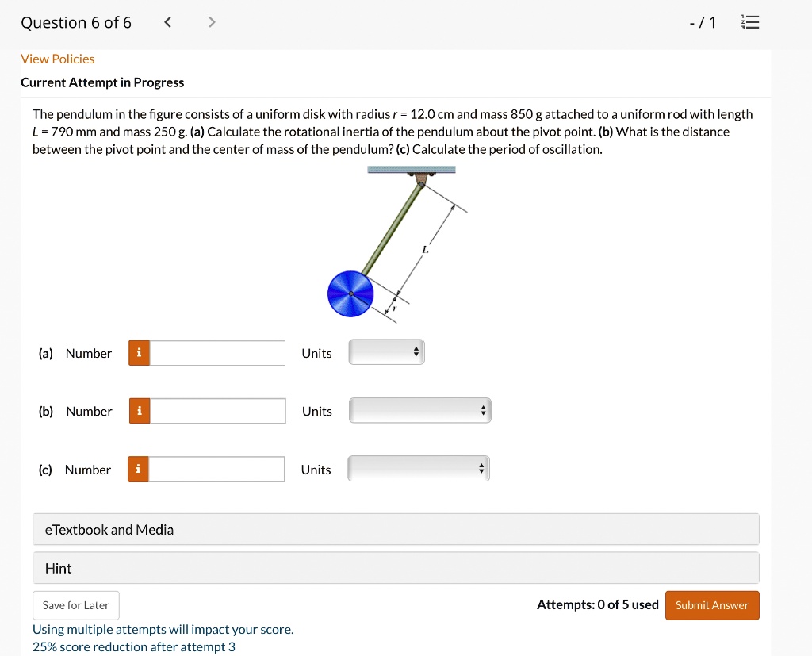Go to next question using right arrow
The width and height of the screenshot is (812, 656).
point(212,22)
